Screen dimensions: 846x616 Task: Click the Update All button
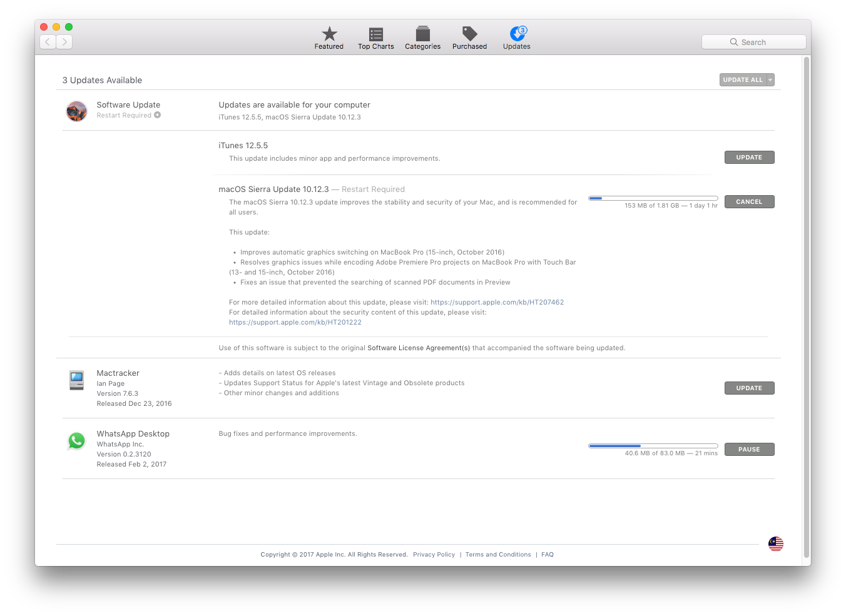[x=743, y=80]
